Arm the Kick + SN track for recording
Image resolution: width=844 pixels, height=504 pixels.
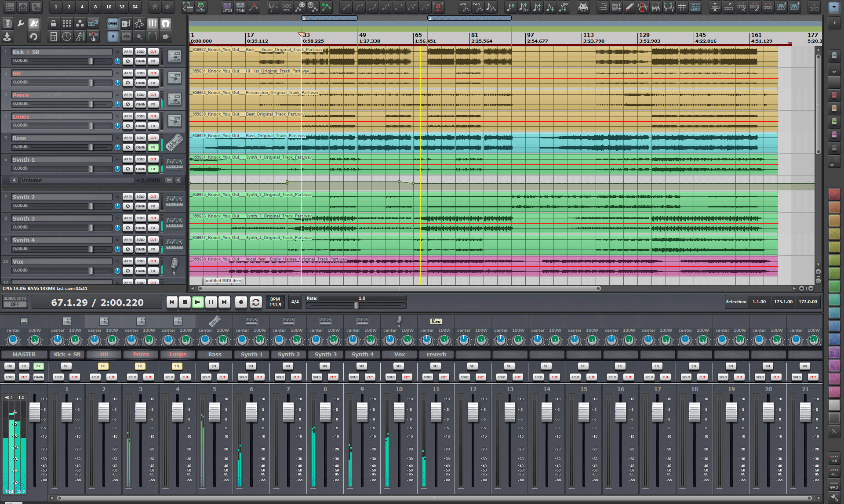127,51
